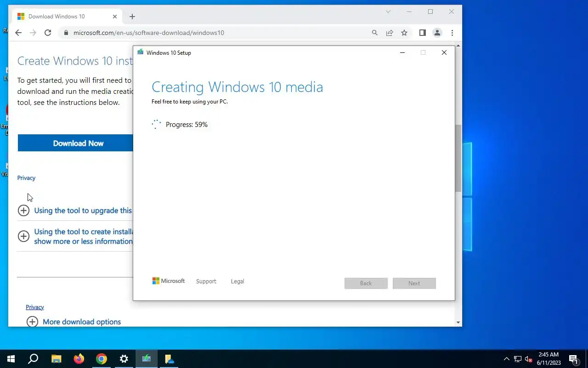
Task: Expand More download options
Action: (74, 322)
